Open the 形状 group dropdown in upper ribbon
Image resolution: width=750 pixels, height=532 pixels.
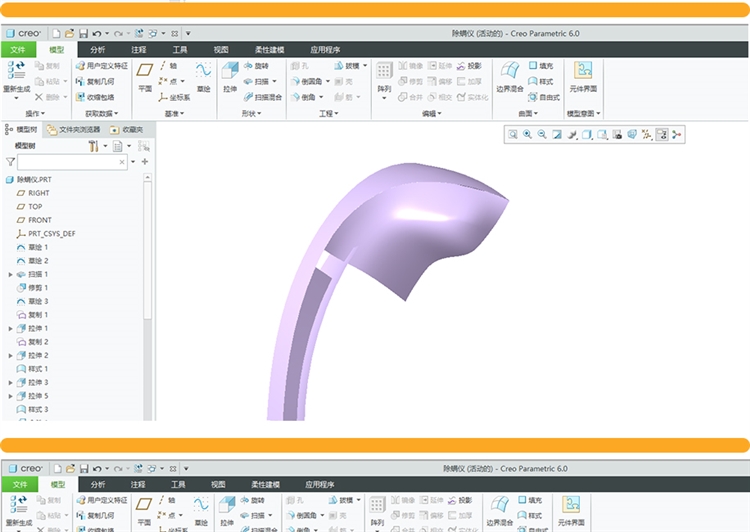coord(251,113)
